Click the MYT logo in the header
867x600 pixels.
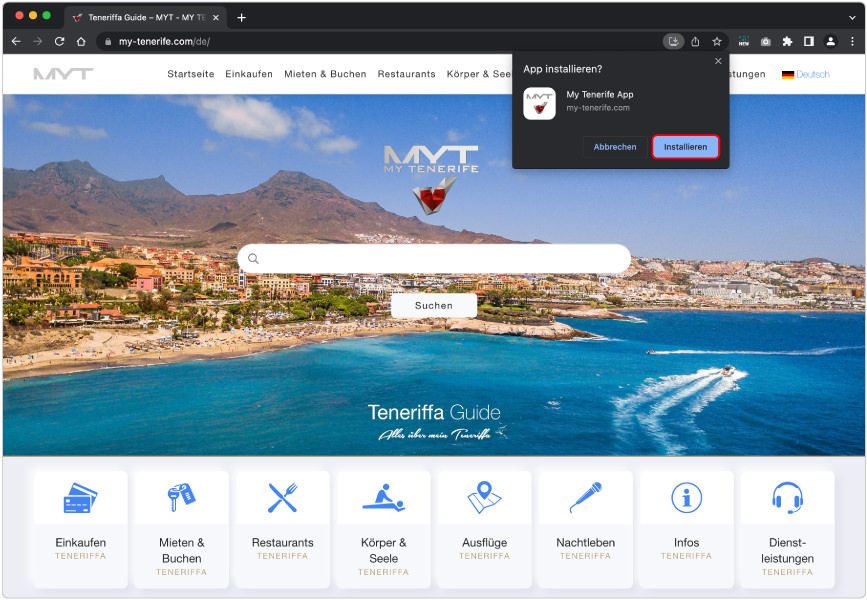pyautogui.click(x=62, y=73)
